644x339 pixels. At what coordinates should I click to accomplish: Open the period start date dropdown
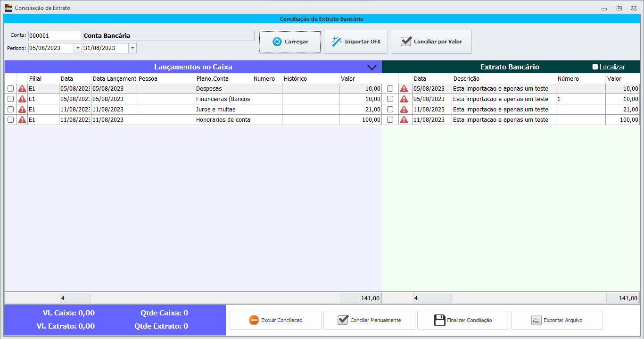coord(78,48)
